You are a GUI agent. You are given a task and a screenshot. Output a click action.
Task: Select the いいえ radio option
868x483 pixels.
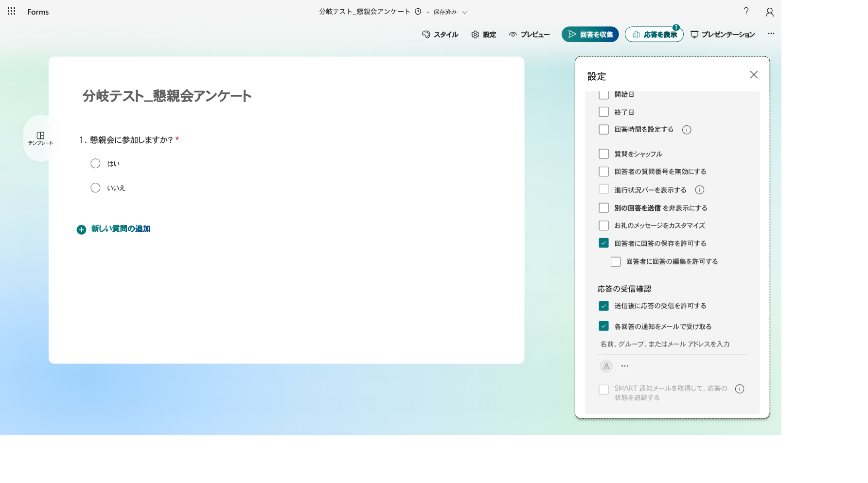coord(95,188)
